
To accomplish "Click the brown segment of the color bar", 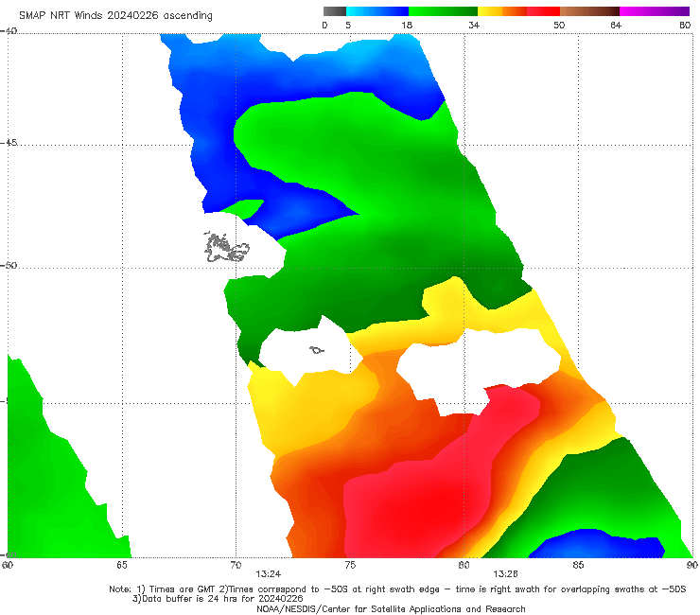I will point(589,11).
